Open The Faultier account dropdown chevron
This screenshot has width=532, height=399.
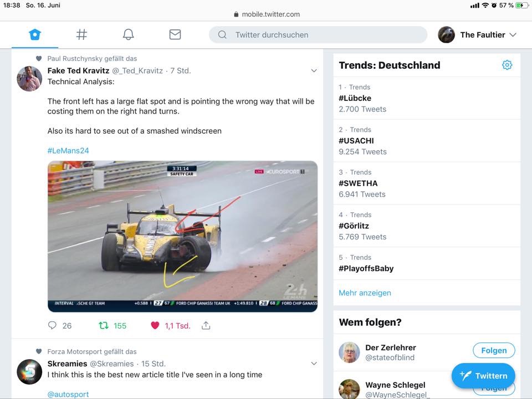(x=513, y=34)
